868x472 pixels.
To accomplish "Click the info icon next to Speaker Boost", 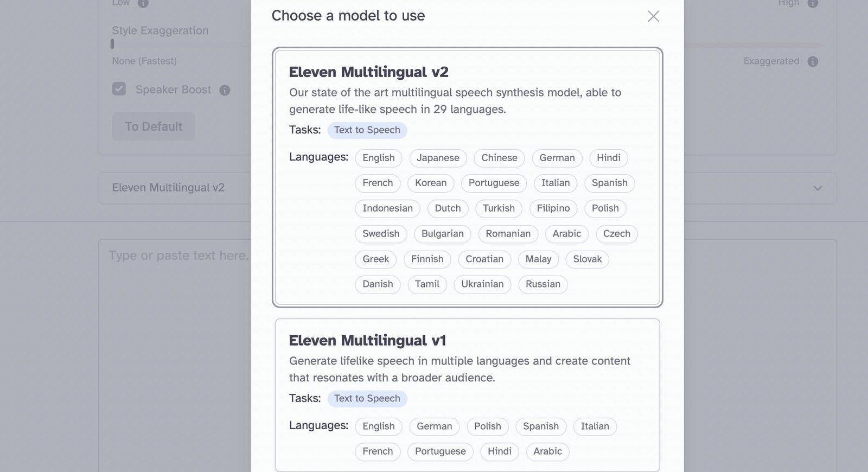I will (x=225, y=90).
